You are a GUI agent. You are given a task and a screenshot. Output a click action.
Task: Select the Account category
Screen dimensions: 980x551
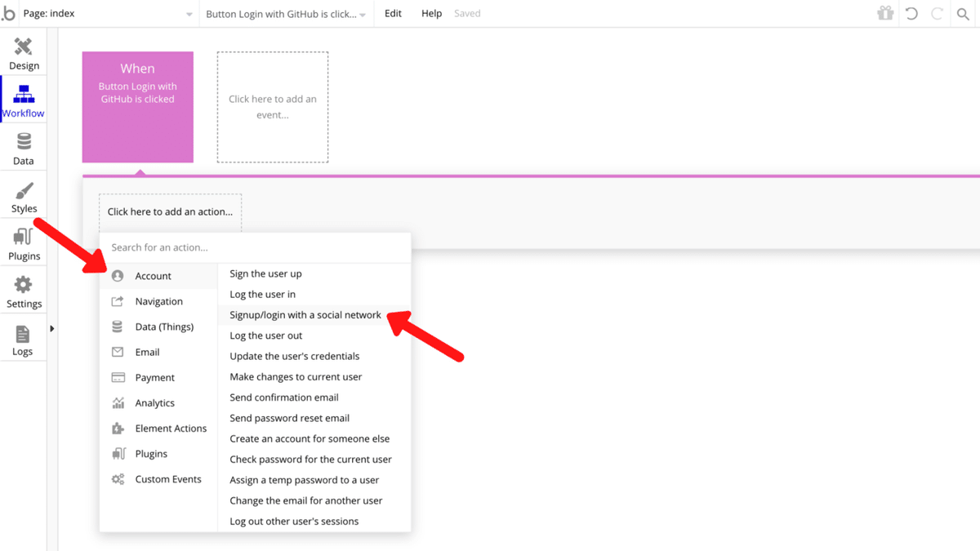pos(158,276)
